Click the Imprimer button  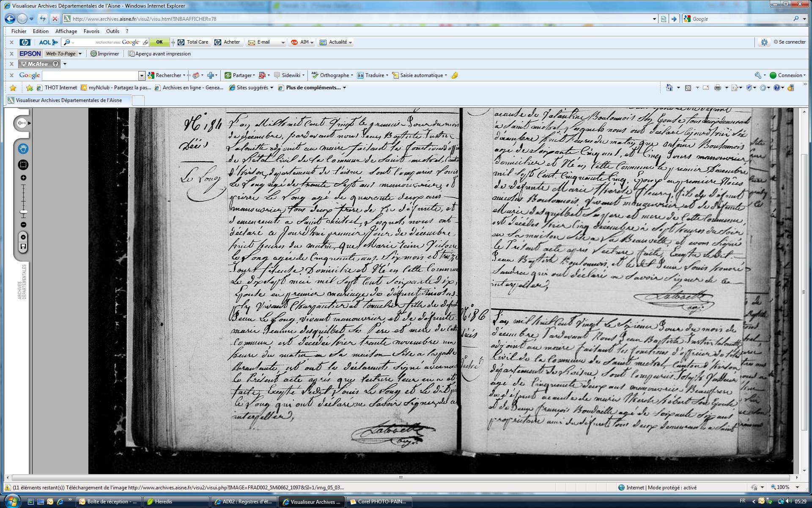(x=105, y=54)
